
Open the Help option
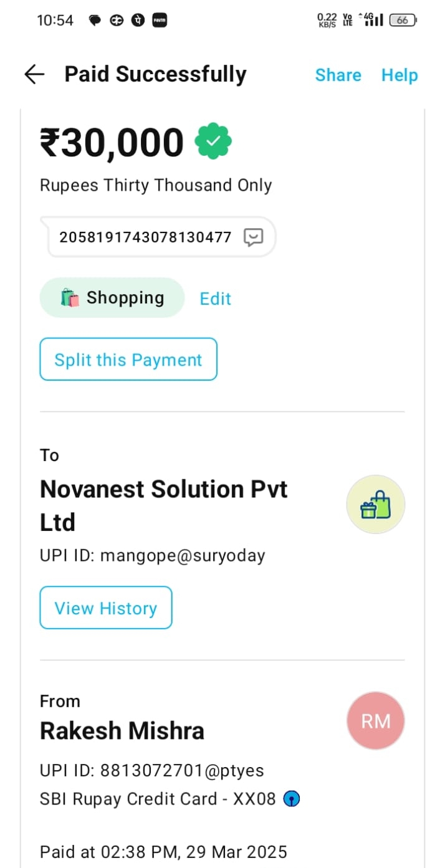click(x=400, y=75)
